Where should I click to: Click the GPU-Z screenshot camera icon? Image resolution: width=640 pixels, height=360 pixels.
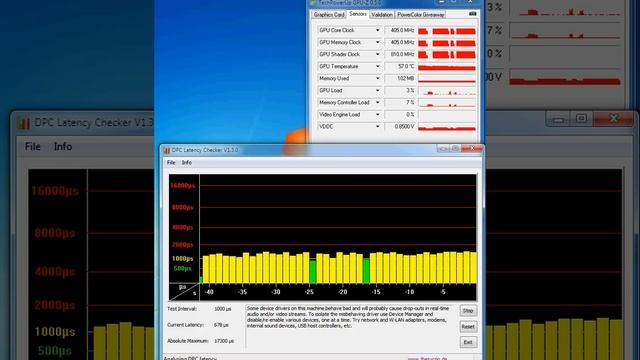click(x=473, y=14)
